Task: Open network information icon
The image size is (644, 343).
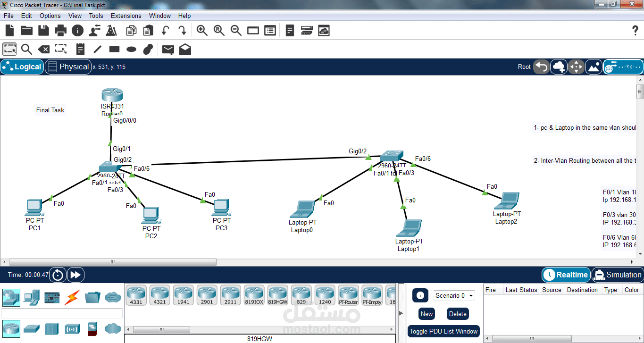Action: coord(77,31)
